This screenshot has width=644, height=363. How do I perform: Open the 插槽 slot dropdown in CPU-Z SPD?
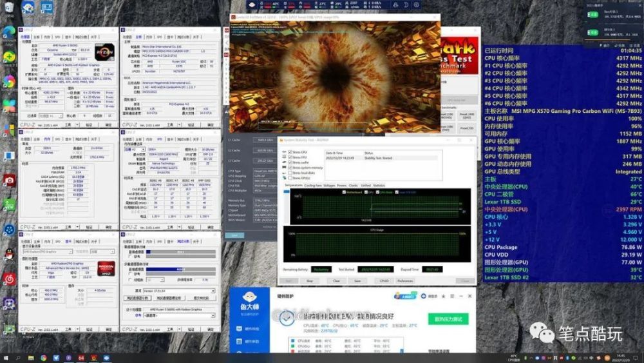pos(135,150)
